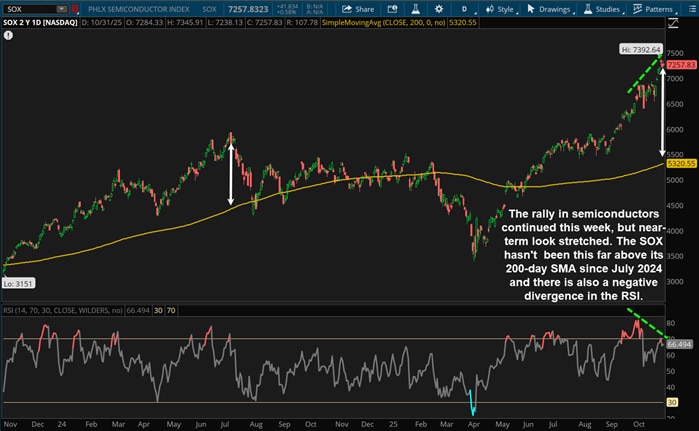Click the RSI study label in the lower panel

[62, 310]
